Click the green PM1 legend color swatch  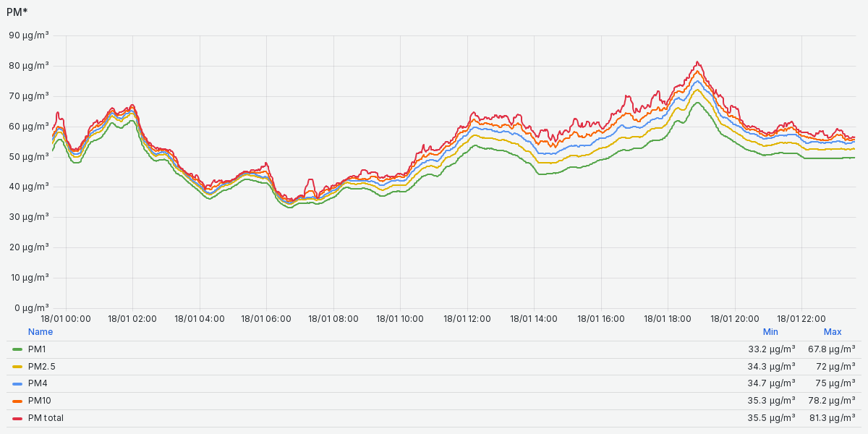(17, 349)
